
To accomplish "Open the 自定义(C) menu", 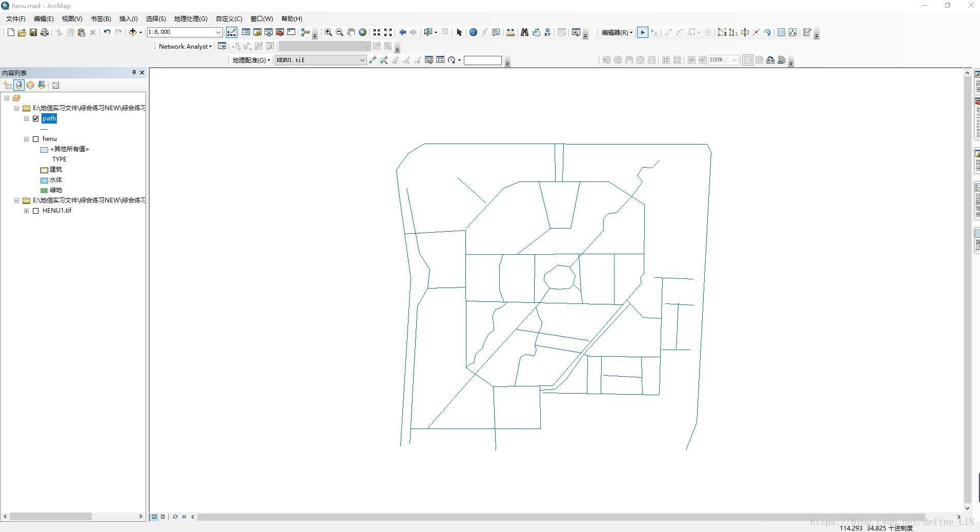I will pos(229,18).
